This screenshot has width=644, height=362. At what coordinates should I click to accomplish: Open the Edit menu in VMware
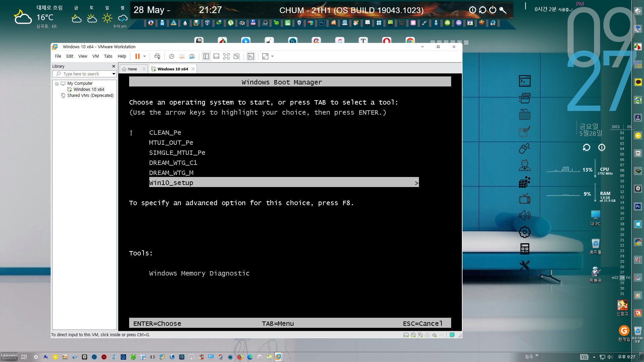(x=70, y=56)
